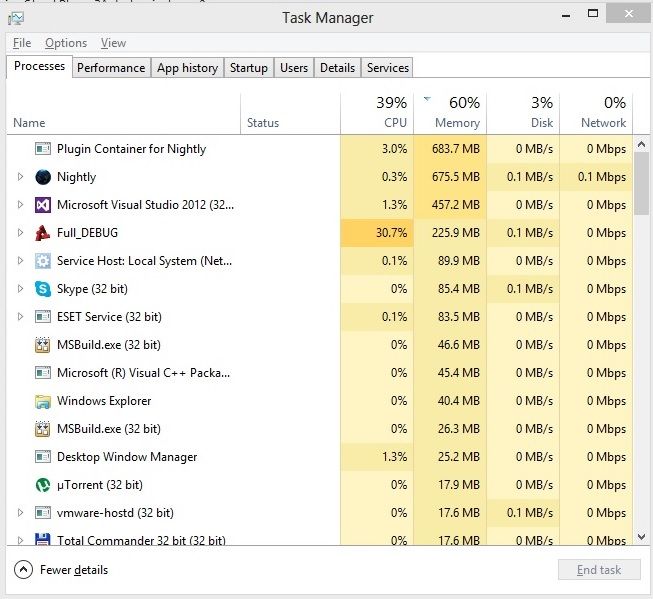Open the Options menu
Viewport: 653px width, 599px height.
coord(66,43)
